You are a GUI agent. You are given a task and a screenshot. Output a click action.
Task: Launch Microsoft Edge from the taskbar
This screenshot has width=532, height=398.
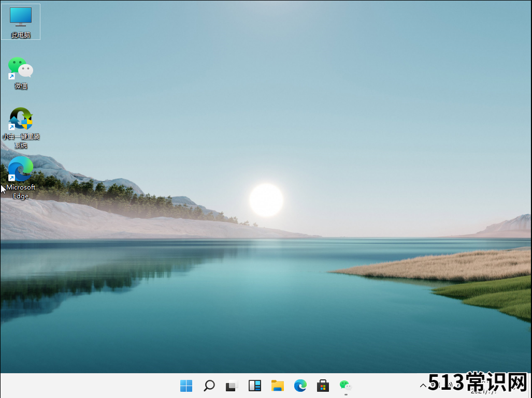(300, 386)
